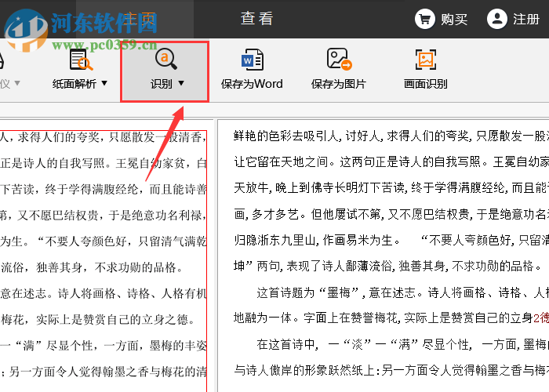Screen dimensions: 549x392
Task: Click the 识别 label text
Action: pyautogui.click(x=162, y=84)
